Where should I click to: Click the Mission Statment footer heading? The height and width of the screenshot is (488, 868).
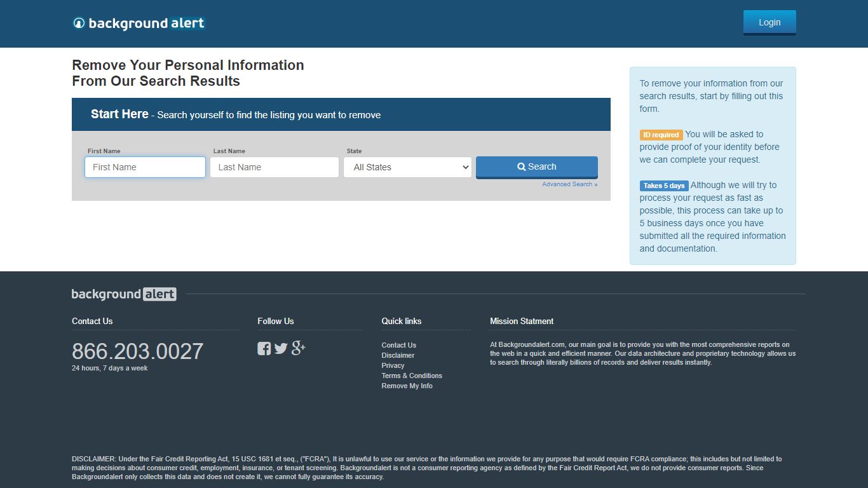[x=522, y=321]
